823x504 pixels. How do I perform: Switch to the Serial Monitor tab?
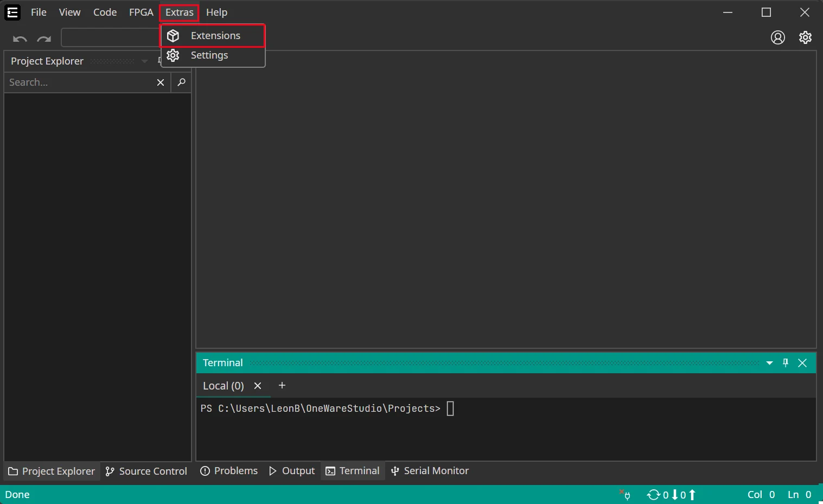tap(430, 471)
